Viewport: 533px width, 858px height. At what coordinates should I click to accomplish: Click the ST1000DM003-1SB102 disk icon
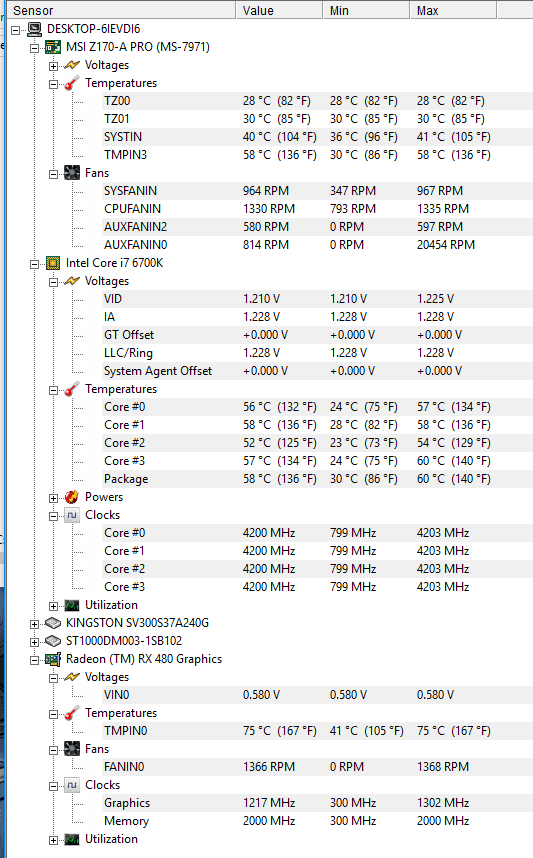(53, 641)
